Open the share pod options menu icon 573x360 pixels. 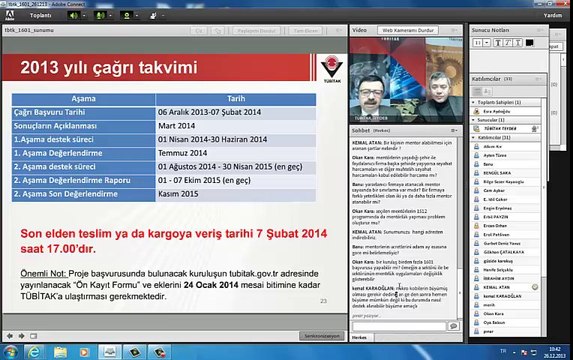tap(339, 30)
